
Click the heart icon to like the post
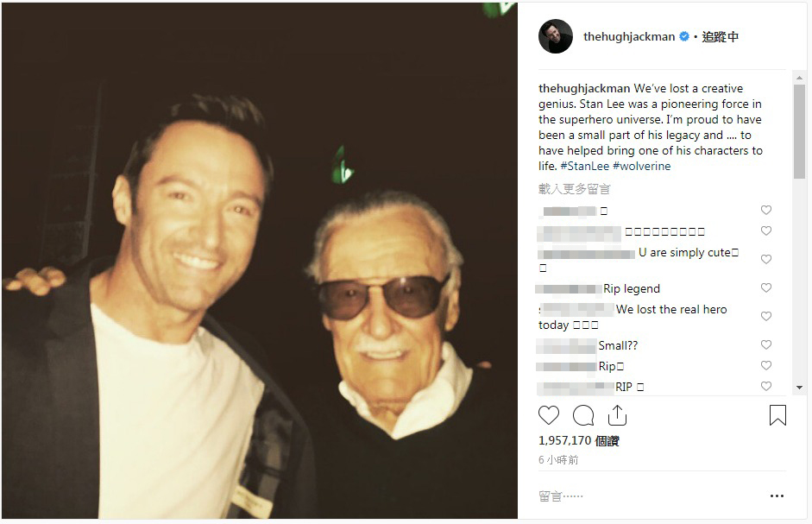click(549, 415)
